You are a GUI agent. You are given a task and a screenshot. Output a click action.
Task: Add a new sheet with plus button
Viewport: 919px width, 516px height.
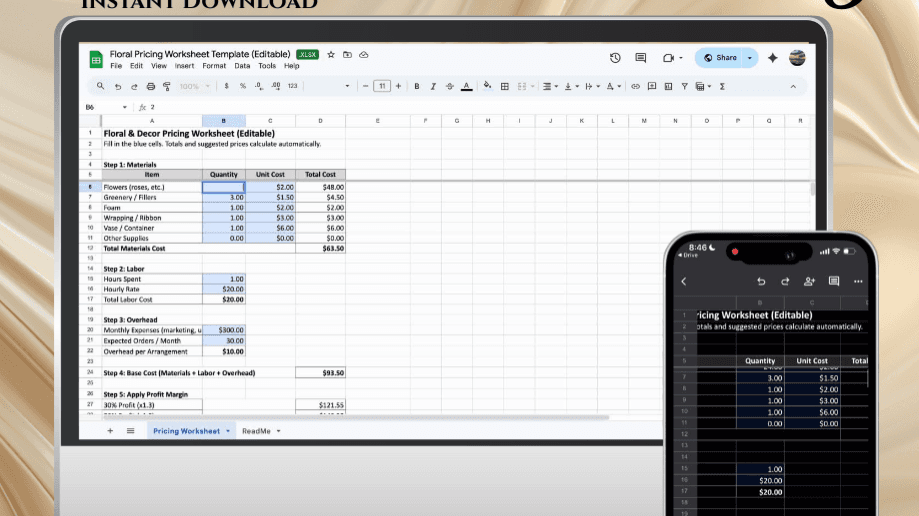click(x=110, y=430)
